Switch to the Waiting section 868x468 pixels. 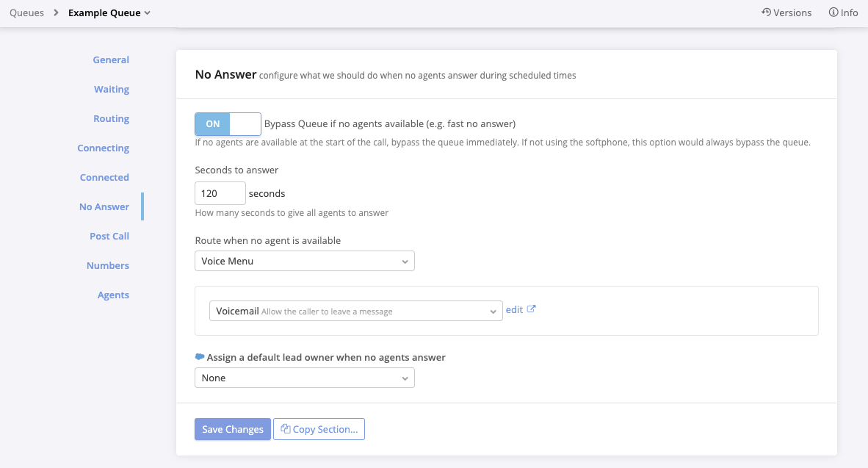tap(112, 90)
